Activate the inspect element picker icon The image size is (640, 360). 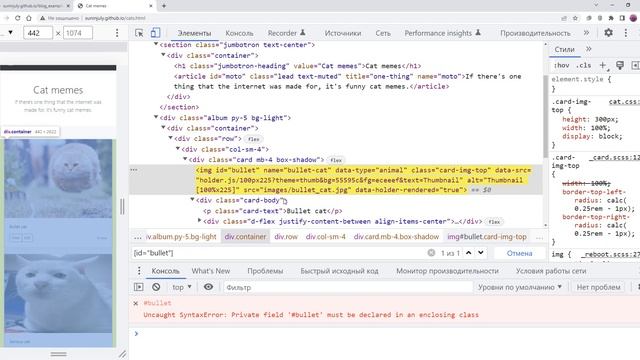pyautogui.click(x=139, y=33)
